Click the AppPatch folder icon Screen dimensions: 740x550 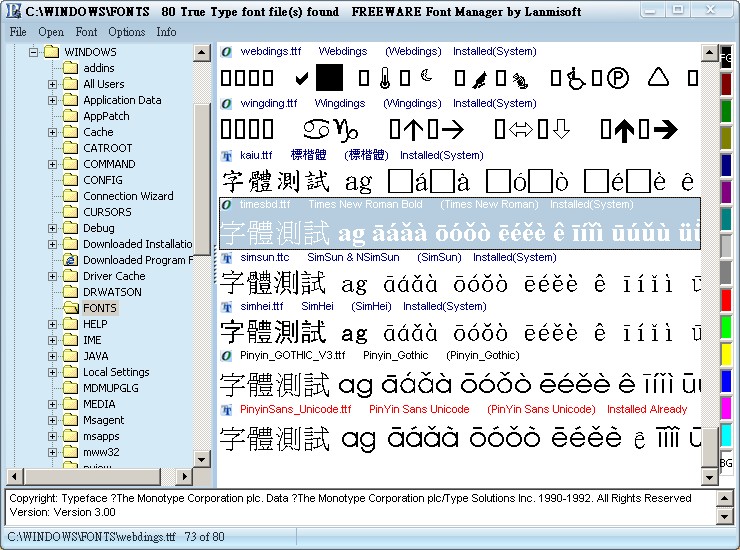coord(71,116)
